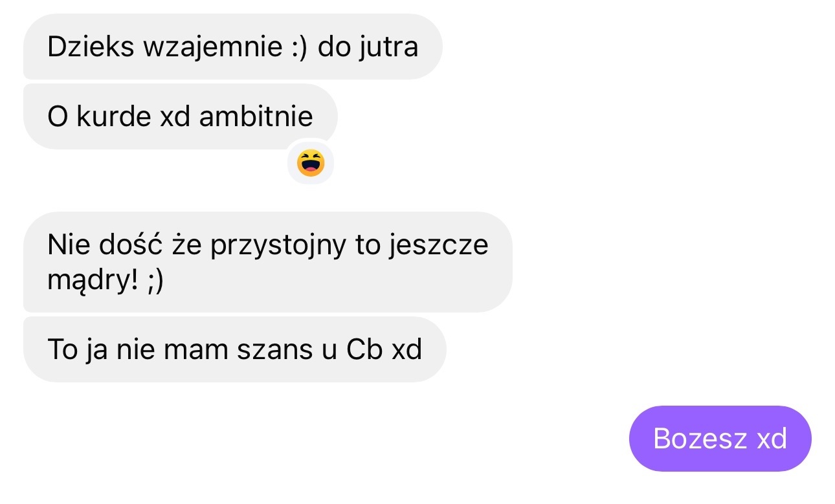Image resolution: width=835 pixels, height=504 pixels.
Task: Select the "Nie dość że przystojny" message bubble
Action: point(268,262)
